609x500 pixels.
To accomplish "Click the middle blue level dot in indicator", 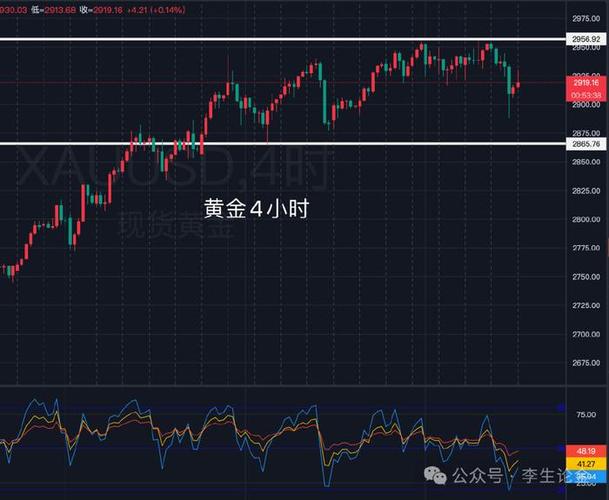I will (560, 448).
